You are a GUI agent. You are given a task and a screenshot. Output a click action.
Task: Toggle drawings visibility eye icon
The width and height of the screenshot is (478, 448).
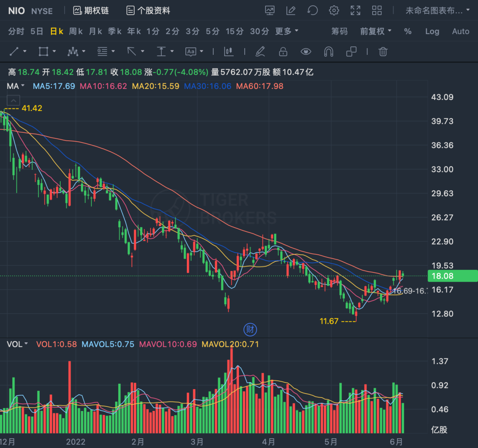tap(306, 51)
